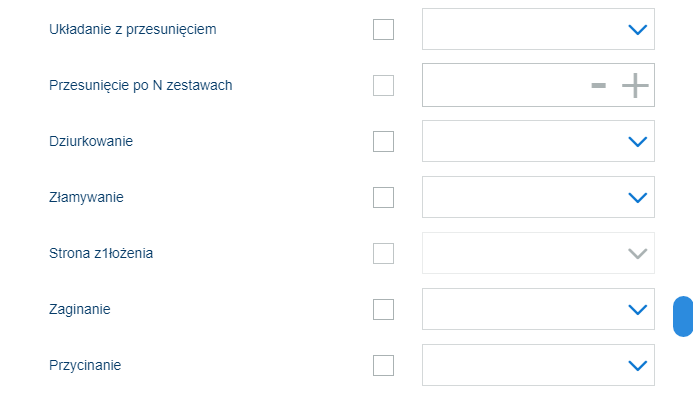Decrease Przesunięcie po N zestawach with minus

click(x=598, y=85)
